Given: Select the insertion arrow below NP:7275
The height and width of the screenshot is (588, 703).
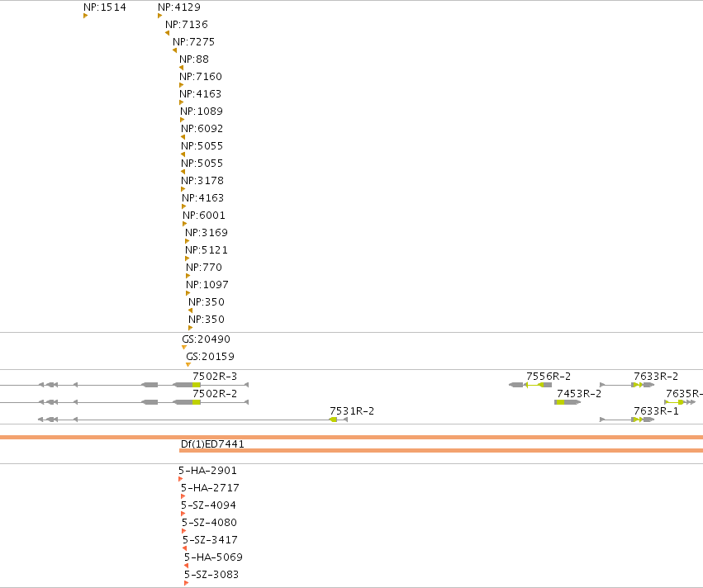Looking at the screenshot, I should 175,50.
